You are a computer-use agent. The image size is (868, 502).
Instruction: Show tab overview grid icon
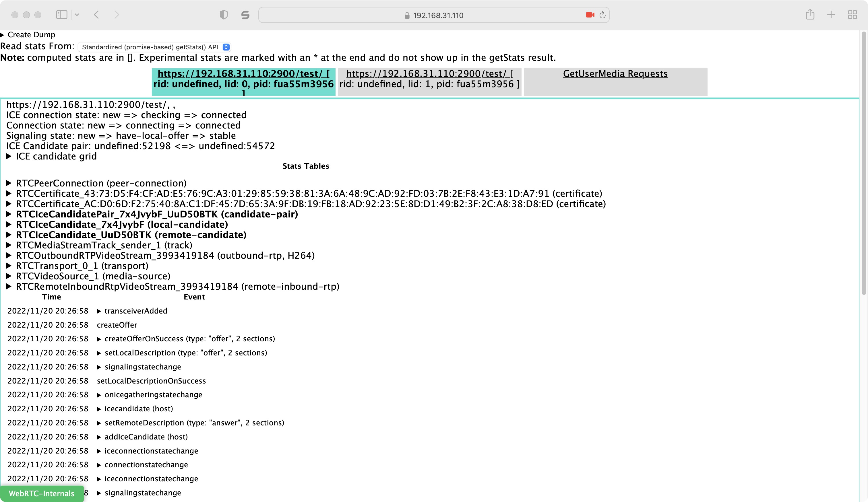coord(852,14)
